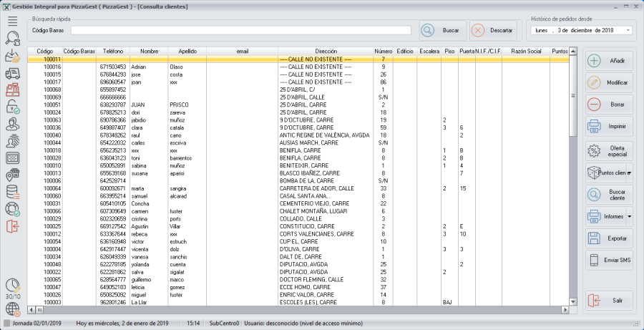Click the Código Barras search input field
Screen dimensions: 644x330
(240, 31)
